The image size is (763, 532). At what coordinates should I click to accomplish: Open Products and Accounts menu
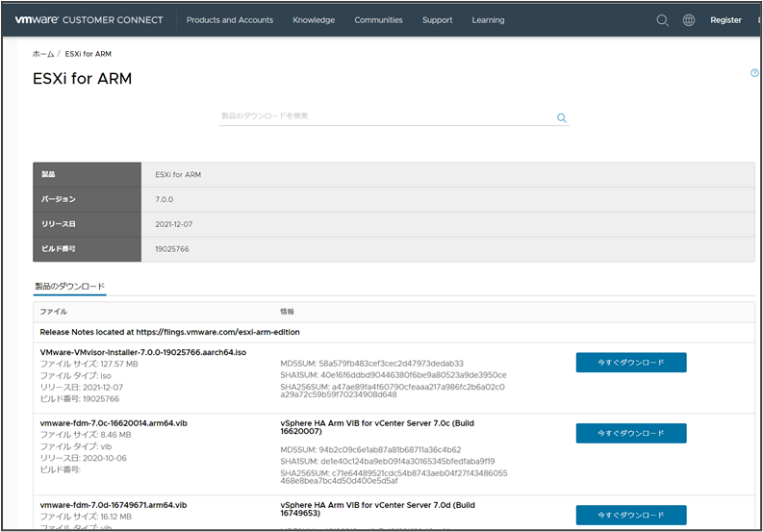coord(230,20)
